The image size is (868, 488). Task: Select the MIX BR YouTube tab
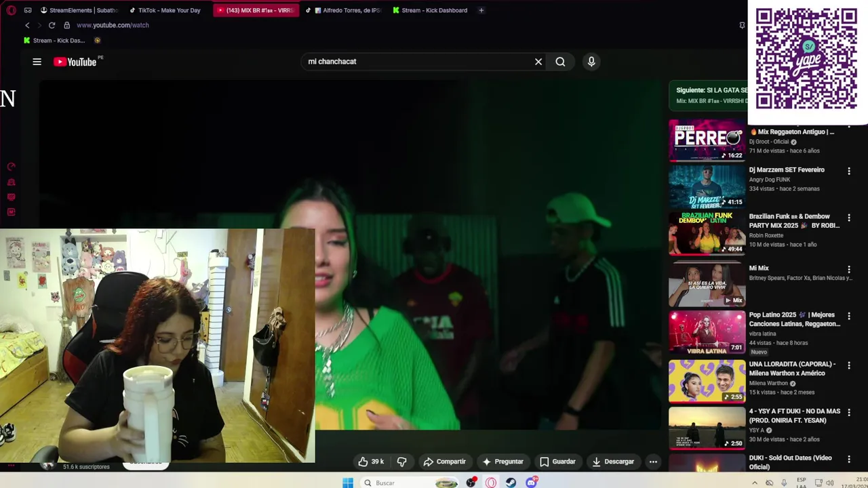pos(256,10)
